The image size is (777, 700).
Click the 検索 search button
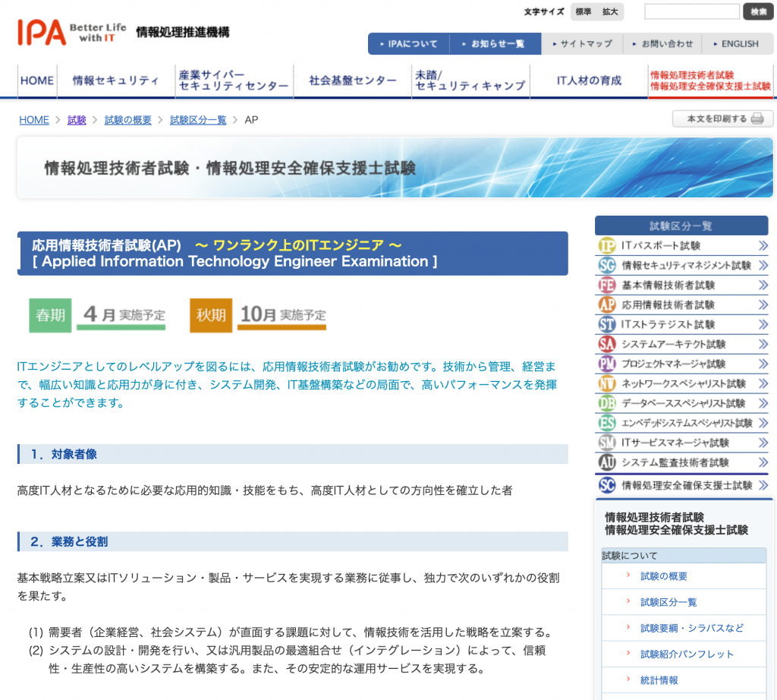point(758,11)
